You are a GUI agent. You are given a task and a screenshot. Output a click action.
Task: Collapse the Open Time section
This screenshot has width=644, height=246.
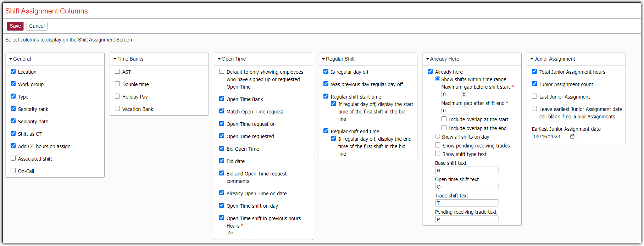[232, 59]
